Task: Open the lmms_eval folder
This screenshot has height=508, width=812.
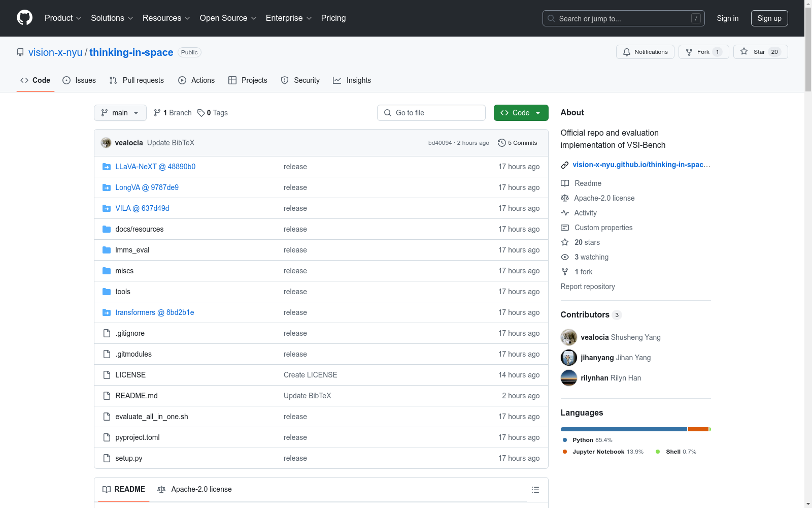Action: point(132,250)
